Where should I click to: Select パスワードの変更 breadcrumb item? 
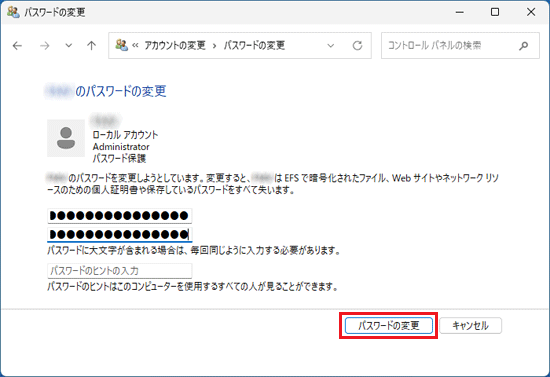(x=254, y=45)
